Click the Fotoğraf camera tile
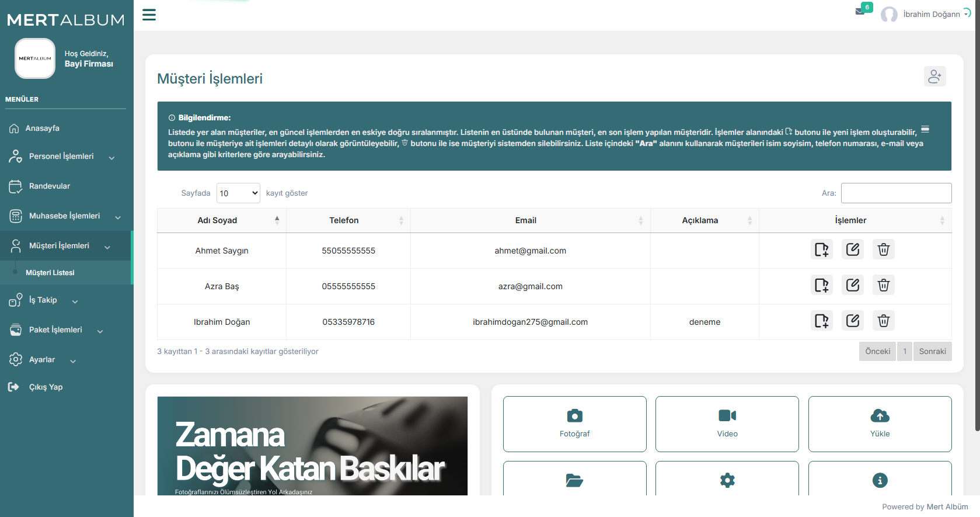The image size is (980, 517). [574, 424]
